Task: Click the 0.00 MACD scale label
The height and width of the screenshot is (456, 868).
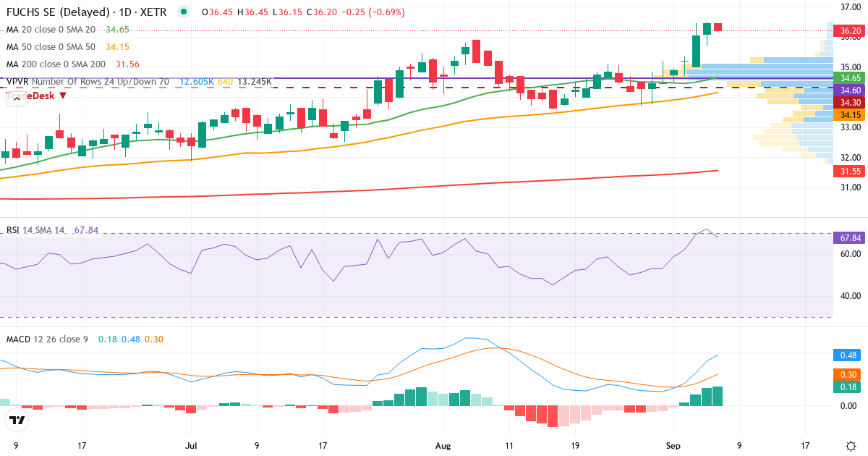Action: pos(849,405)
